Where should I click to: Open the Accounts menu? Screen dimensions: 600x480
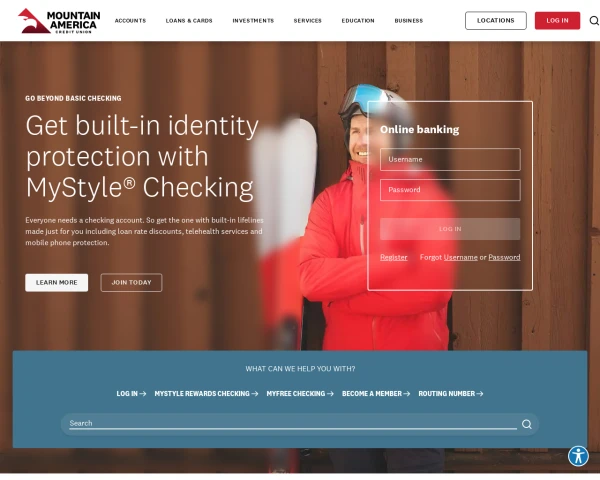[130, 21]
